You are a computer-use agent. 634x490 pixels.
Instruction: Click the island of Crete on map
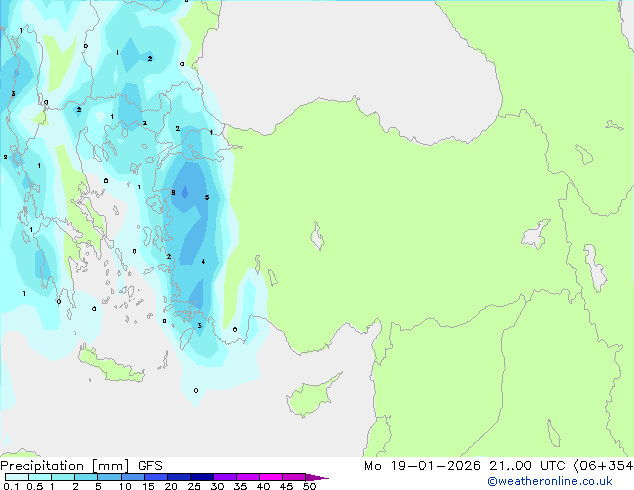[110, 365]
